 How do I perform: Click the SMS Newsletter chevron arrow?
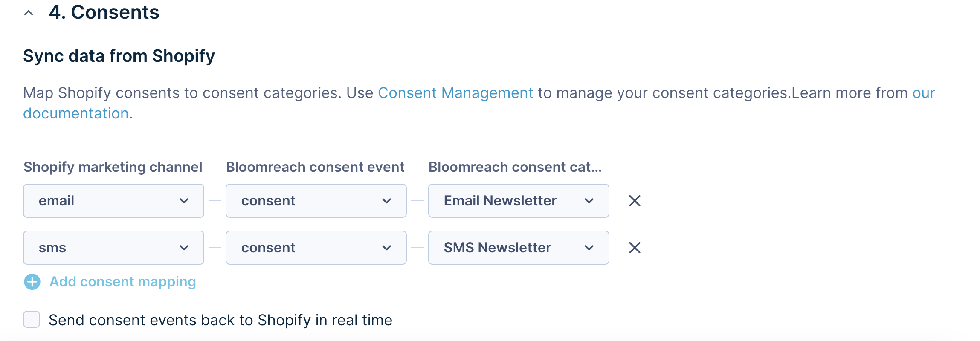[x=589, y=248]
